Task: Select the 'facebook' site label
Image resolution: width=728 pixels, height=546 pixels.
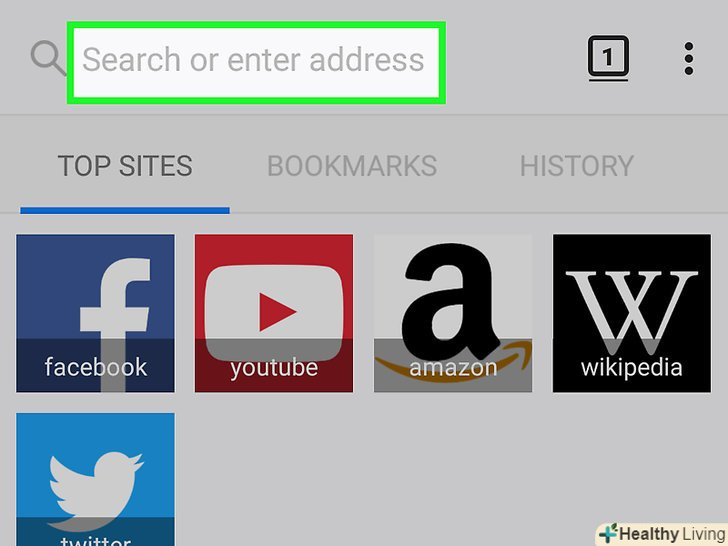Action: [96, 367]
